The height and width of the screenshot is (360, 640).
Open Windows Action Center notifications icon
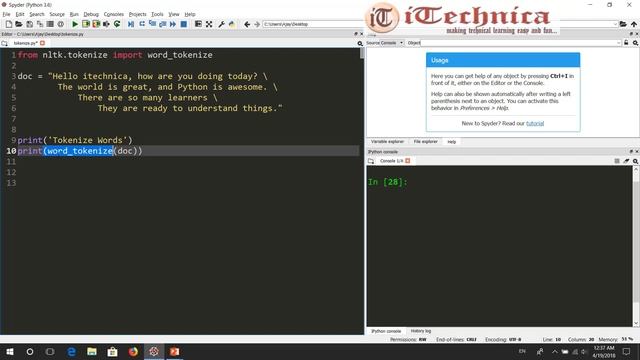click(627, 351)
